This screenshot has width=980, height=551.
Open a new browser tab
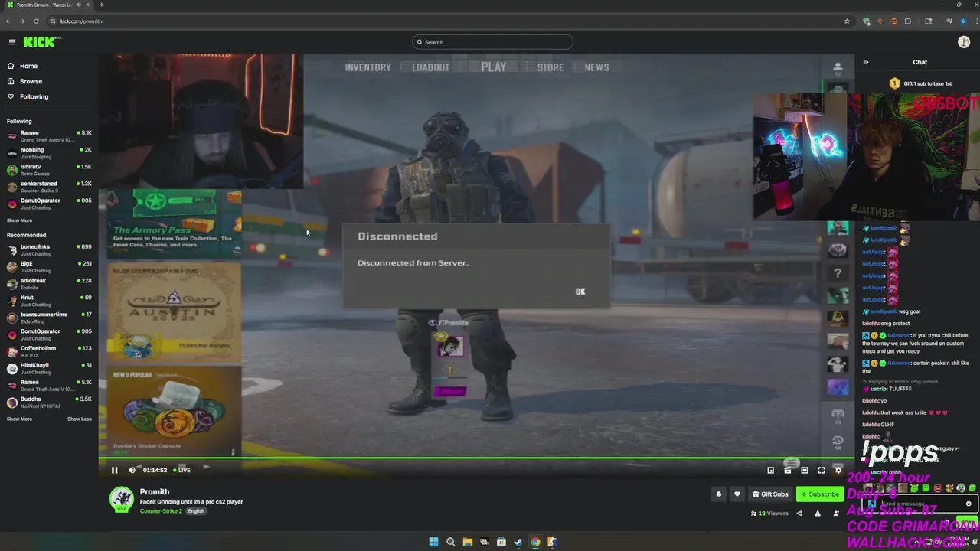tap(101, 5)
